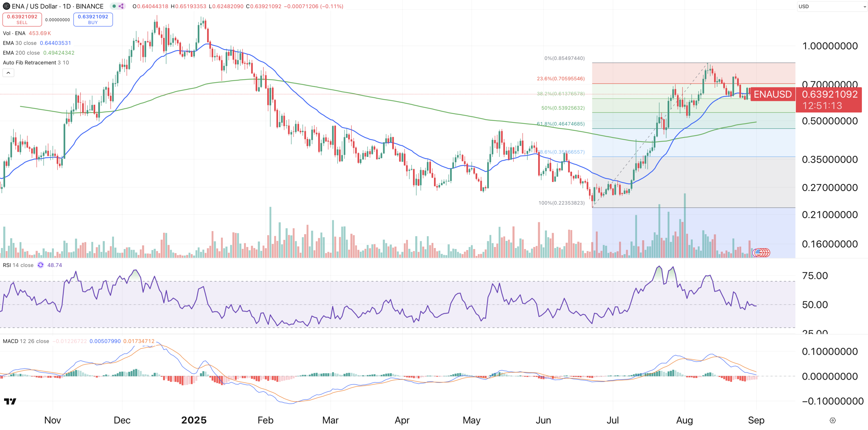Click the MACD signal value 0.01734712
The height and width of the screenshot is (430, 868).
139,341
